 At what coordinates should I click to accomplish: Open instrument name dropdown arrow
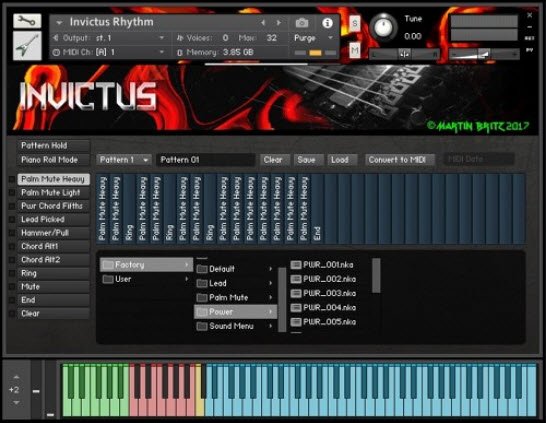click(59, 23)
